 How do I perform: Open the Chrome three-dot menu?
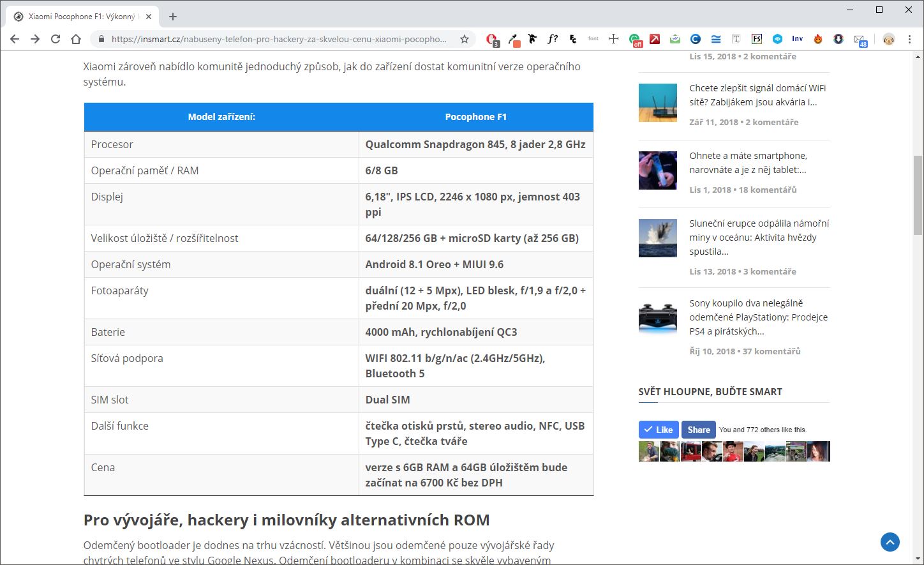click(x=909, y=39)
